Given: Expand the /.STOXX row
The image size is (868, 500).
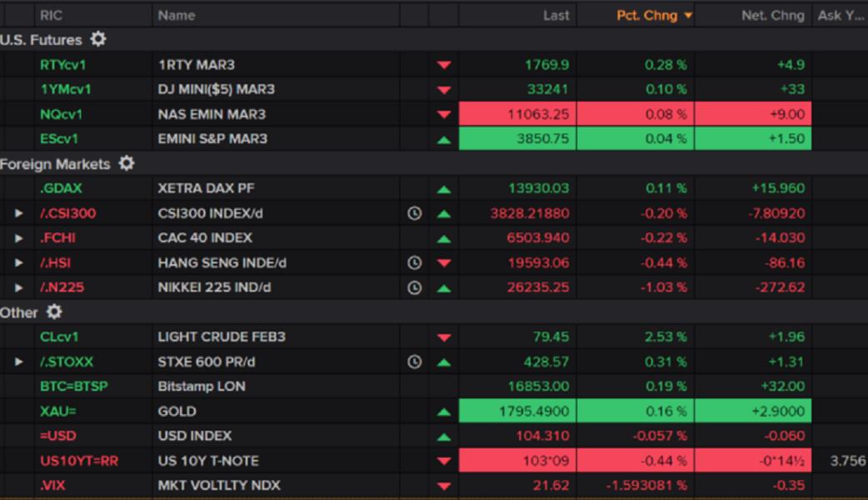Looking at the screenshot, I should 19,362.
